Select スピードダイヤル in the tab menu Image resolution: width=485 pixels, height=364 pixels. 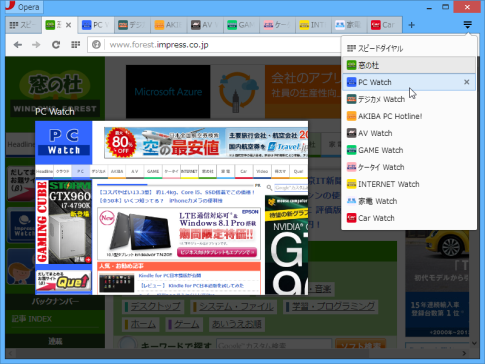[409, 48]
